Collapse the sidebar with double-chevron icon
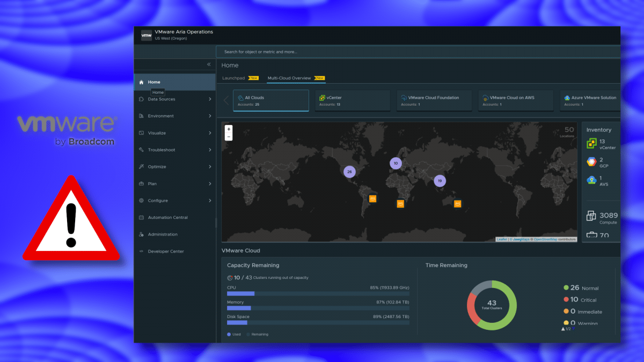644x362 pixels. coord(209,65)
